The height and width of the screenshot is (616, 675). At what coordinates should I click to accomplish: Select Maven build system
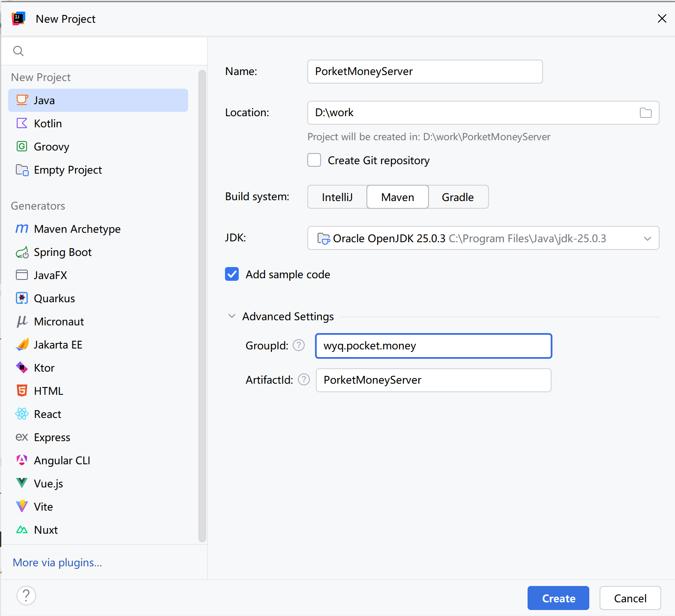coord(398,197)
